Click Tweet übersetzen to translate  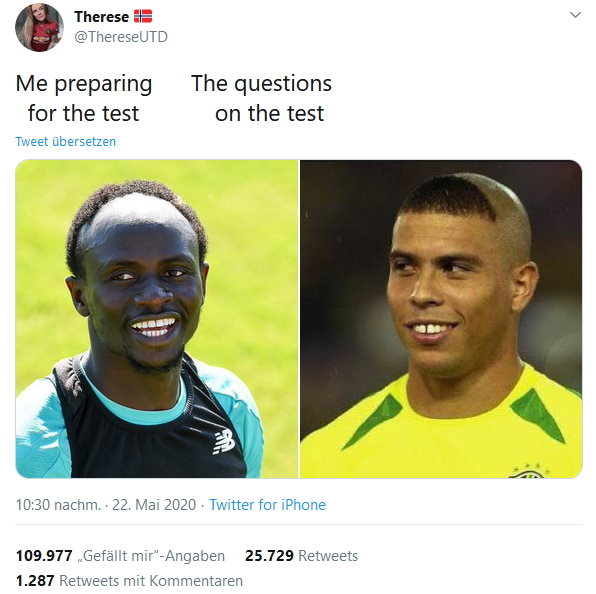pyautogui.click(x=65, y=141)
